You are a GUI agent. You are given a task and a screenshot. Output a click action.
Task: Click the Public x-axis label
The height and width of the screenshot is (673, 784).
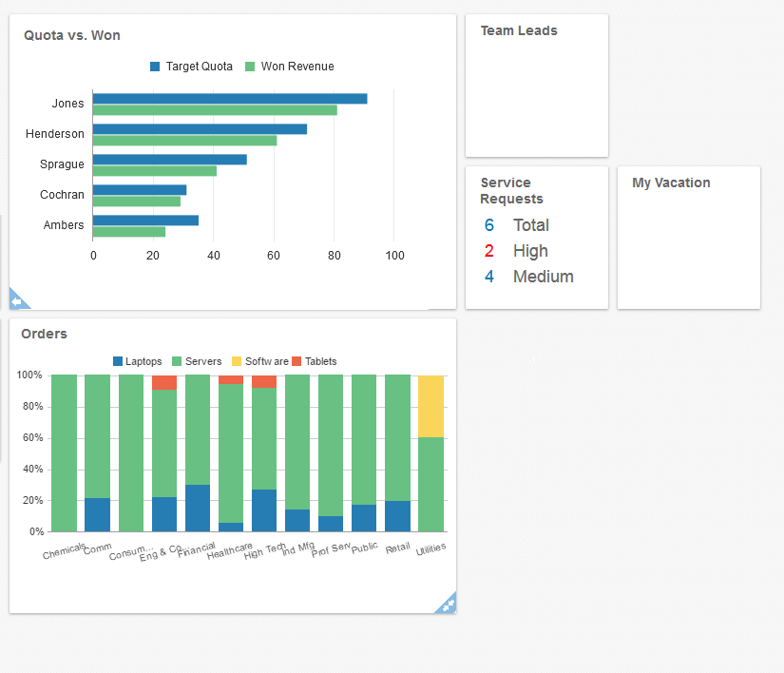pos(365,548)
